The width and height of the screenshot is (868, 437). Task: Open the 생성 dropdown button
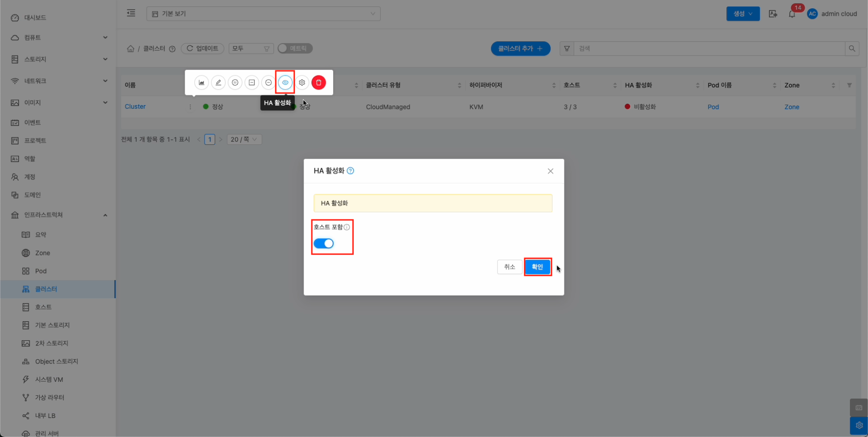[x=743, y=14]
